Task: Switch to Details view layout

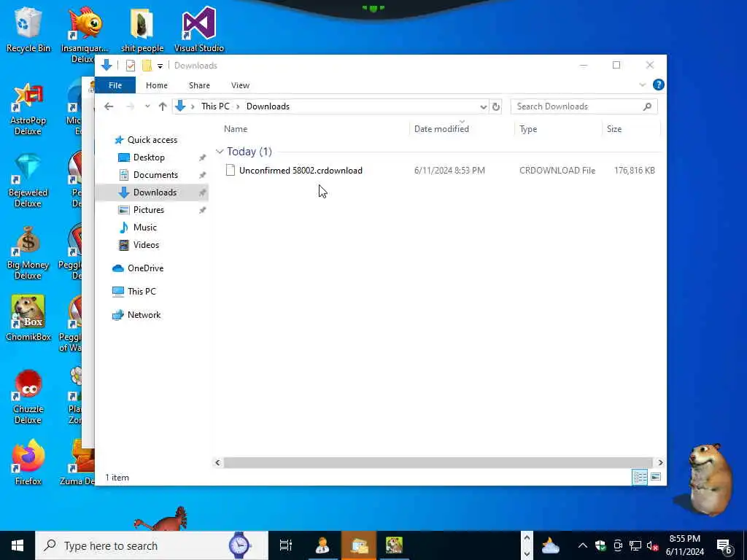Action: (x=639, y=477)
